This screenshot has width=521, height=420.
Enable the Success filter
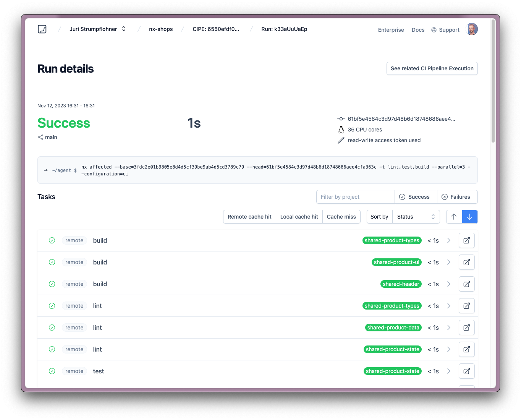tap(416, 197)
